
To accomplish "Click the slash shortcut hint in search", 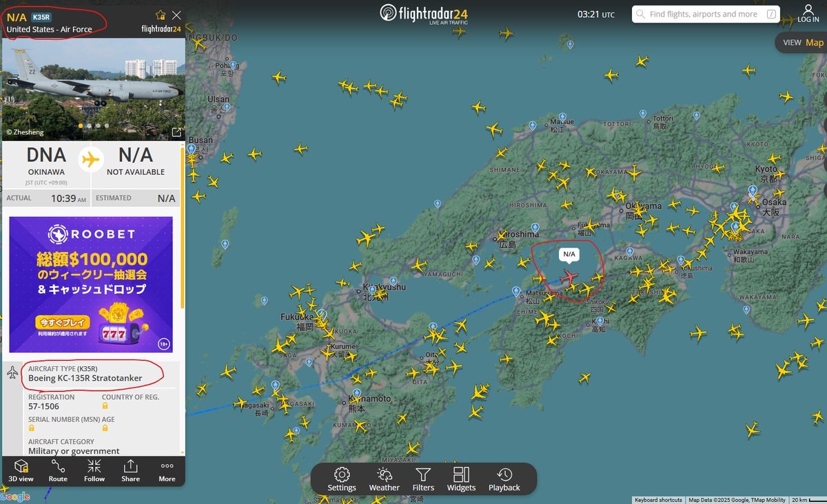I will 771,14.
